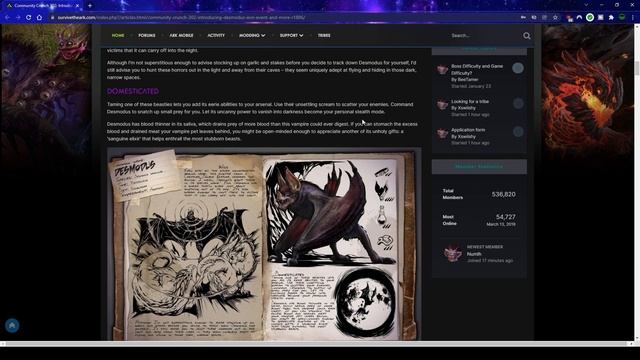This screenshot has height=360, width=640.
Task: Open a new browser tab with plus
Action: point(90,6)
